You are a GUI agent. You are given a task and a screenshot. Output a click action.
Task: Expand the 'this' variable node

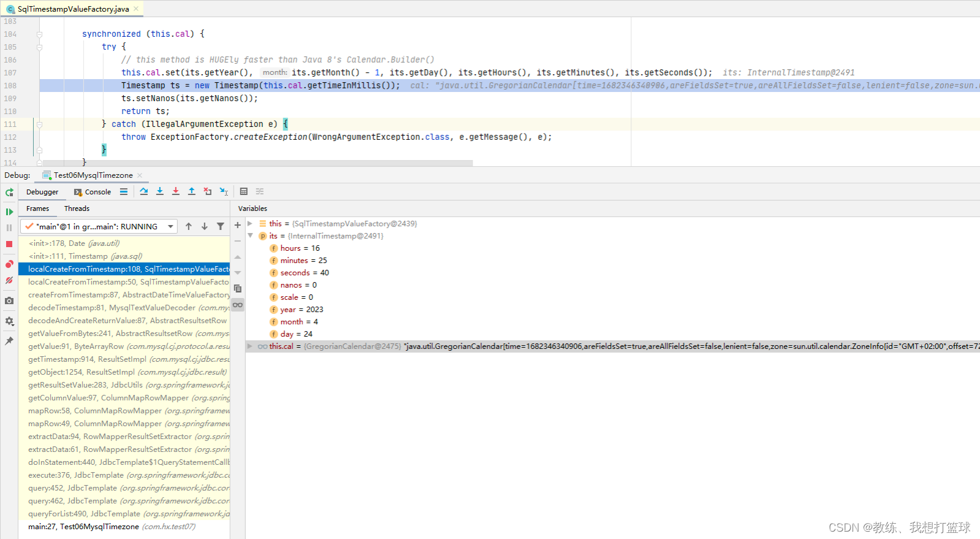(250, 223)
